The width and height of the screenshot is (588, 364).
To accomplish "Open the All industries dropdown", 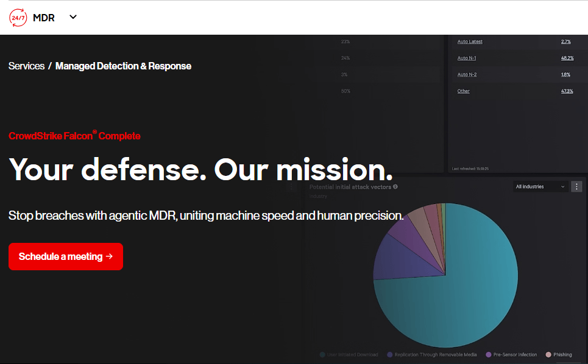I will (540, 186).
